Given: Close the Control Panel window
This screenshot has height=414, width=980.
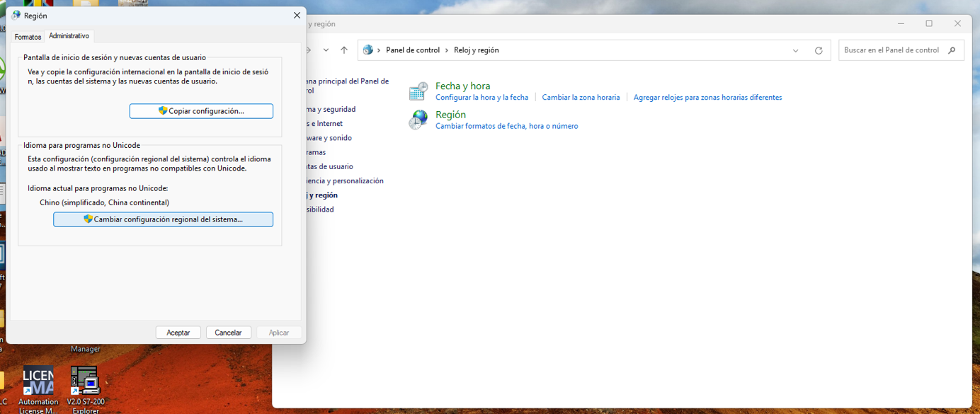Looking at the screenshot, I should [957, 23].
